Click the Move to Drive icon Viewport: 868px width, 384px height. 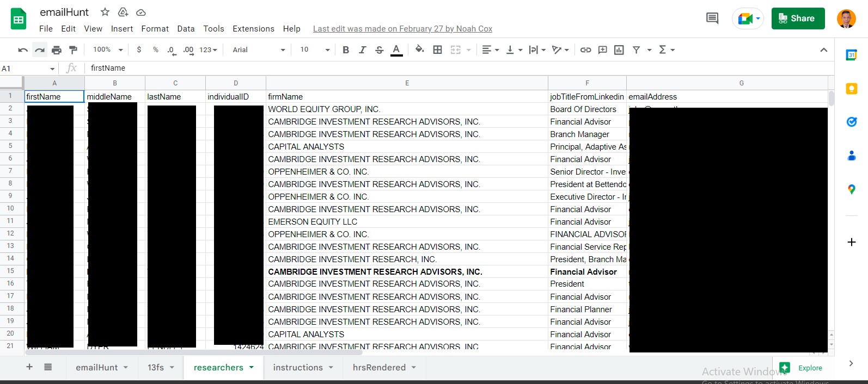coord(123,12)
